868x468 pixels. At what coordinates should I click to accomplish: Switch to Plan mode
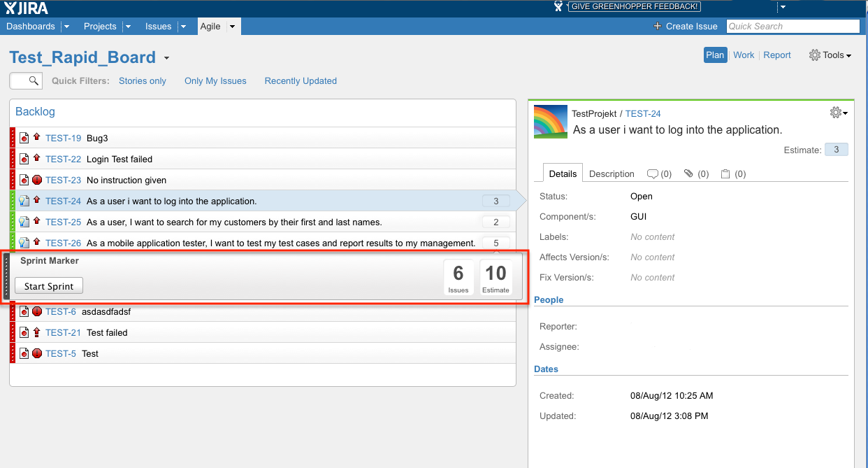[x=715, y=55]
